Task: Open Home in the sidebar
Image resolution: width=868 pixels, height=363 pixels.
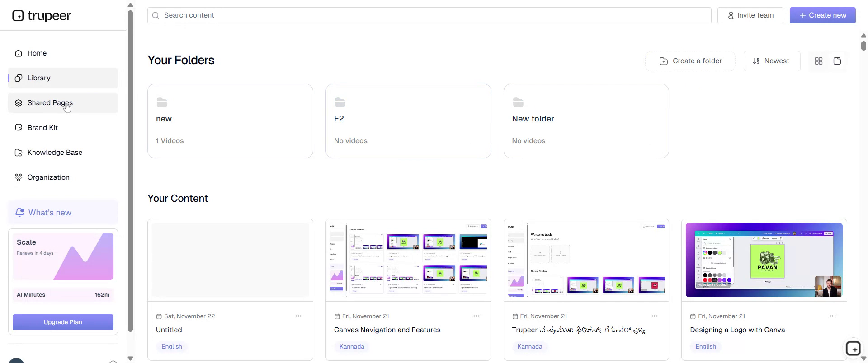Action: pyautogui.click(x=63, y=53)
